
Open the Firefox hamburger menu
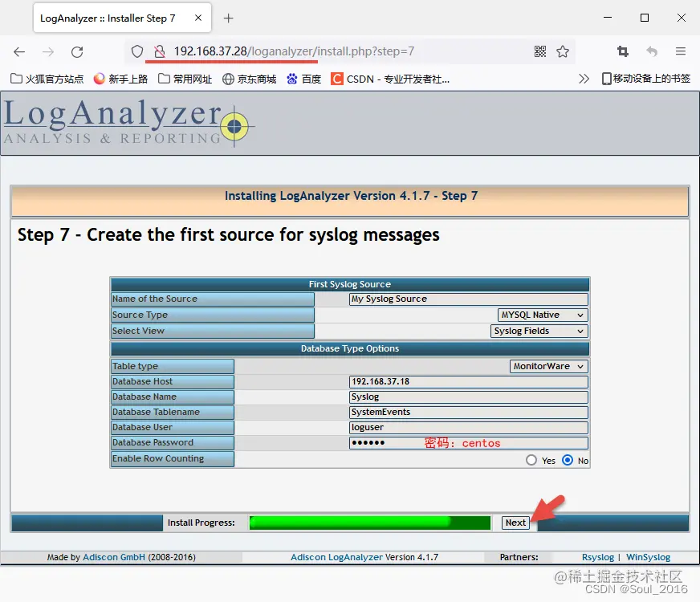click(681, 51)
